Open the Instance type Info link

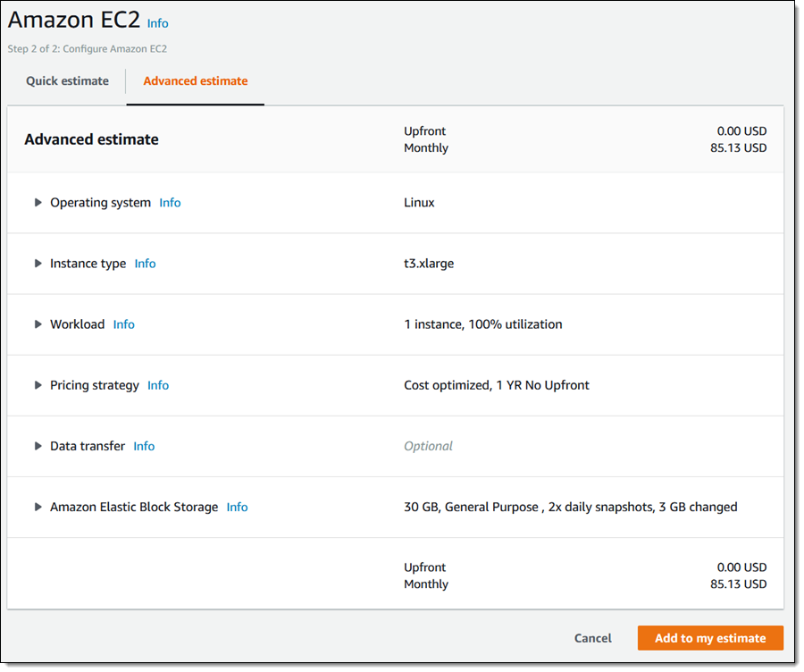pyautogui.click(x=145, y=264)
